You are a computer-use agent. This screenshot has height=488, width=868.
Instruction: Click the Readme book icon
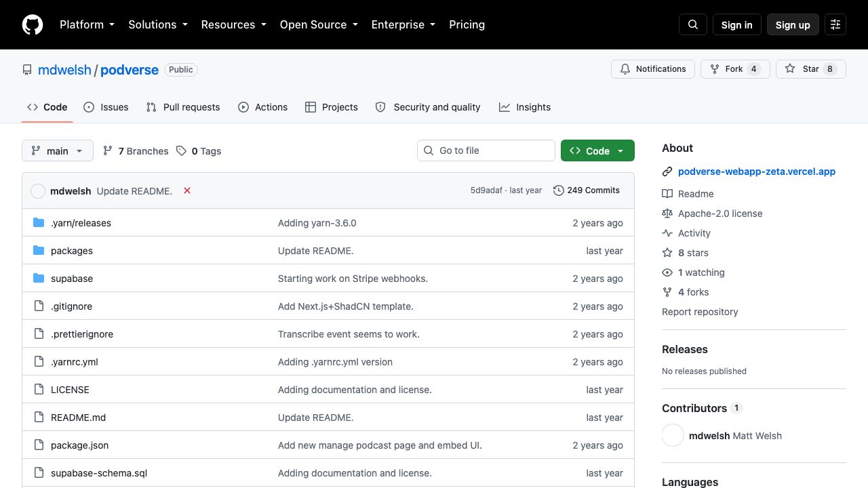click(x=667, y=194)
